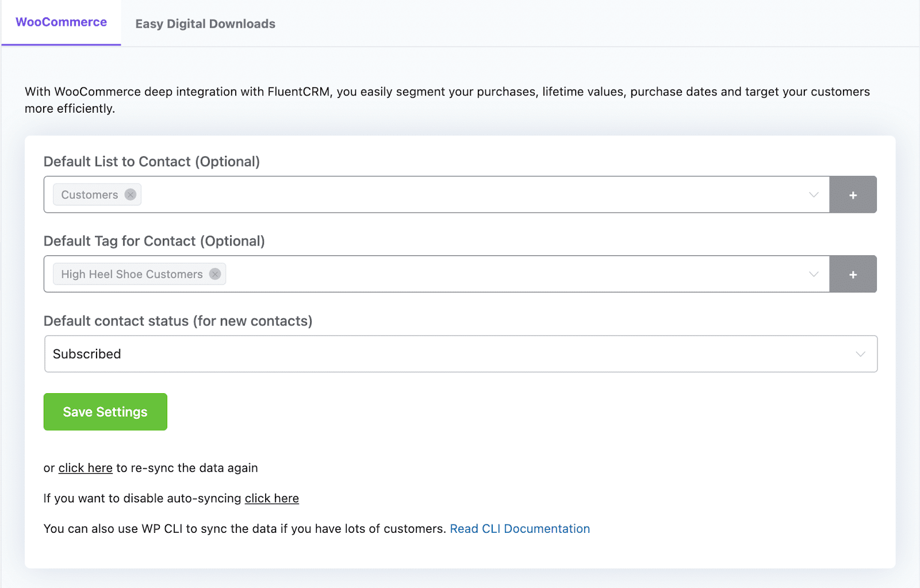Expand the Default List to Contact dropdown
920x588 pixels.
814,195
